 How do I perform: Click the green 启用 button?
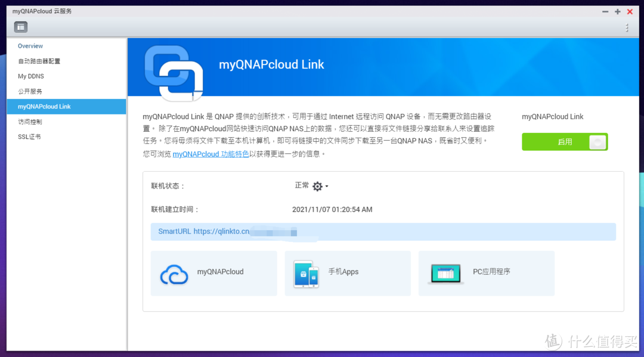[x=556, y=142]
